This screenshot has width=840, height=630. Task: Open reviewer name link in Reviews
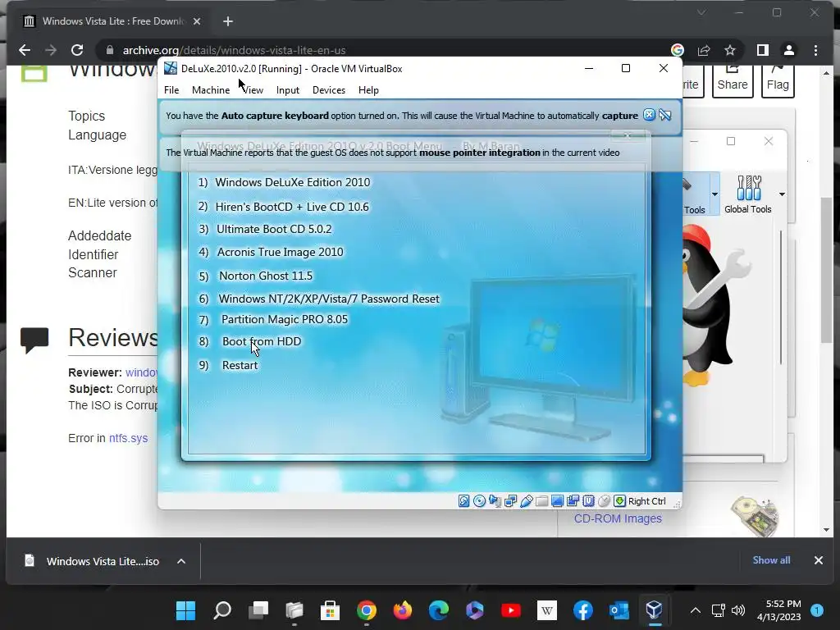click(141, 372)
